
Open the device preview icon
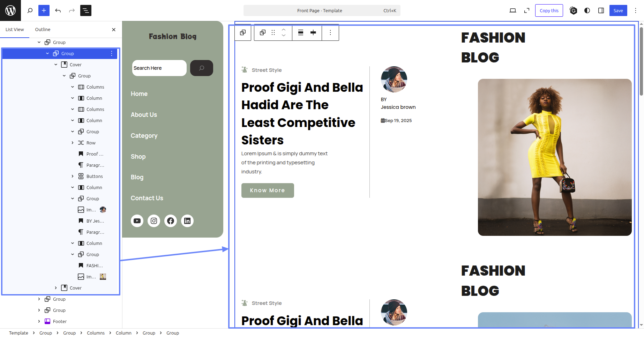click(512, 10)
